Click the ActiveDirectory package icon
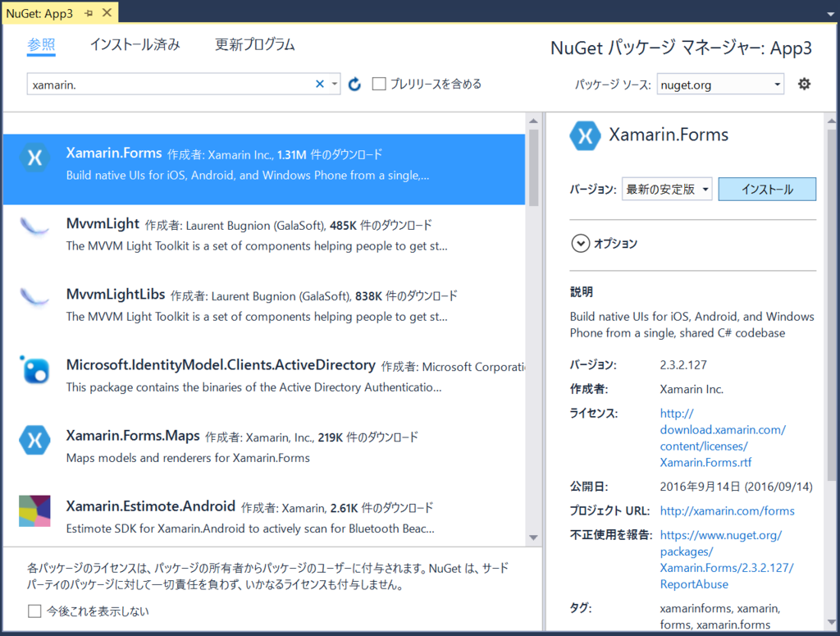Image resolution: width=840 pixels, height=636 pixels. tap(34, 369)
